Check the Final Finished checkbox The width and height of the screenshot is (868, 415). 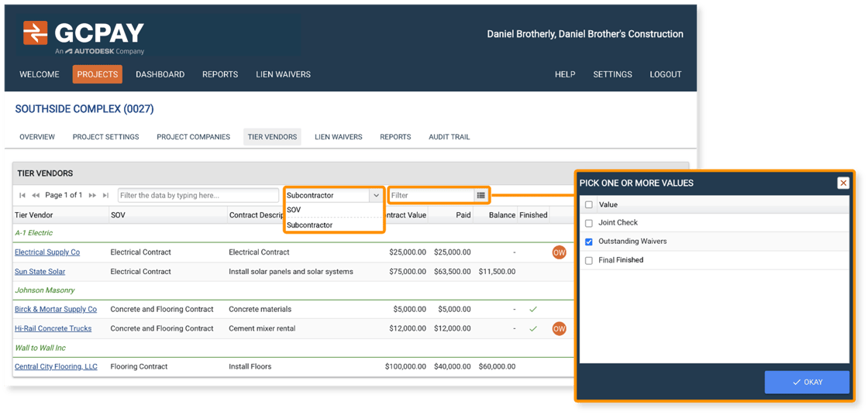click(x=589, y=260)
